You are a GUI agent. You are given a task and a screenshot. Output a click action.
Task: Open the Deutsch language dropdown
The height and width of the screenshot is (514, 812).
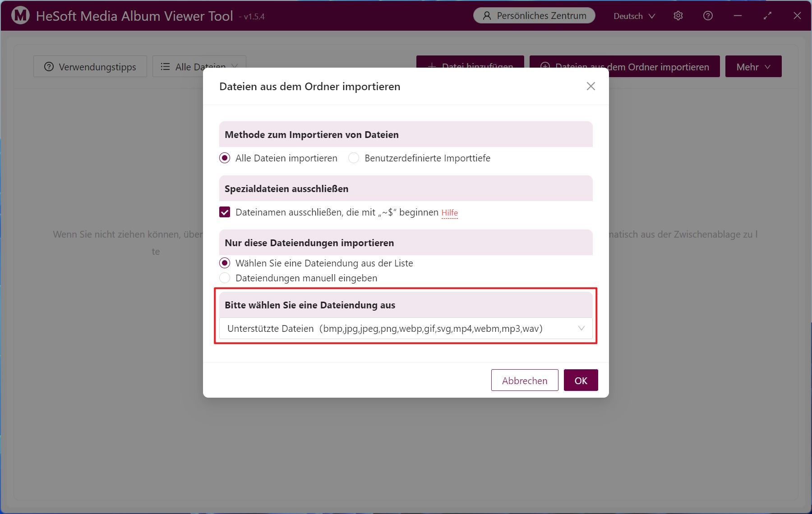click(634, 16)
